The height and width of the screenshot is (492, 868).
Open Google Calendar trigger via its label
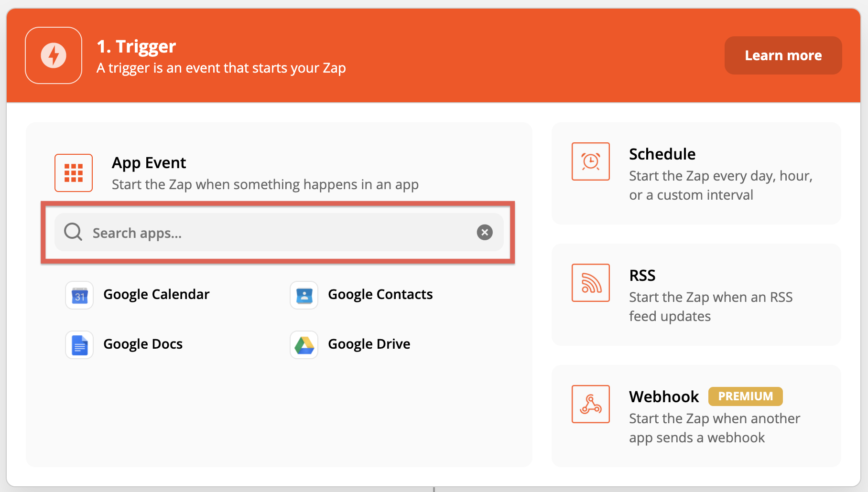pos(156,294)
